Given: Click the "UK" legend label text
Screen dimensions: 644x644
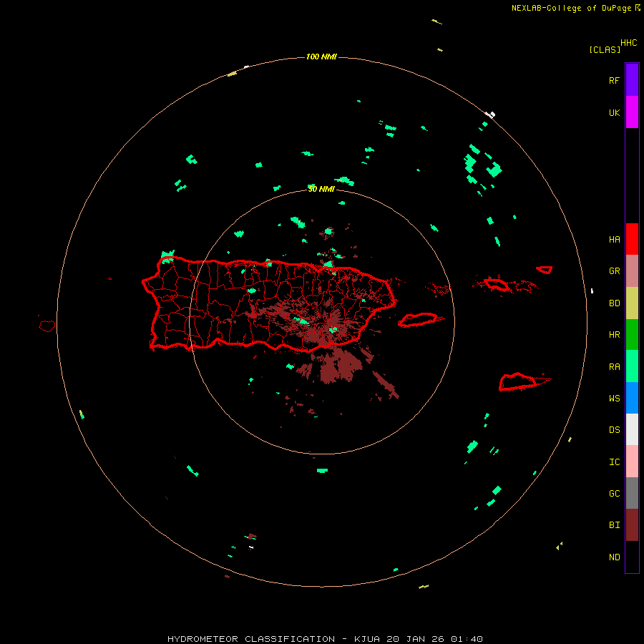Looking at the screenshot, I should [614, 112].
